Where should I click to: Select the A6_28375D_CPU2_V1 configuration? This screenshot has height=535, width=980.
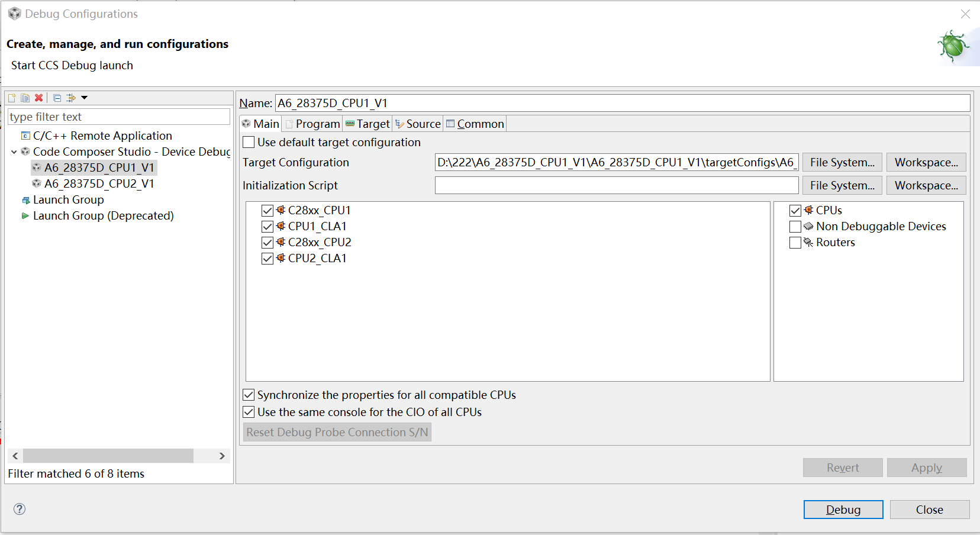pos(99,184)
